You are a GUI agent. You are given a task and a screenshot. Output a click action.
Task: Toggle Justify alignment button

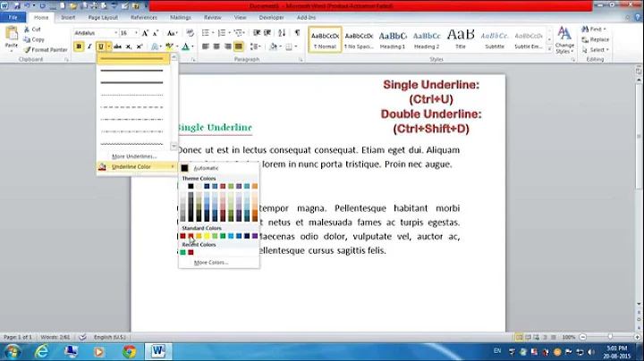point(239,46)
